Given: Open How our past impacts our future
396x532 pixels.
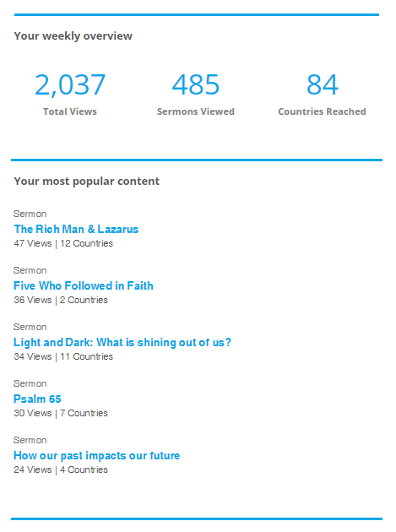Looking at the screenshot, I should point(97,456).
